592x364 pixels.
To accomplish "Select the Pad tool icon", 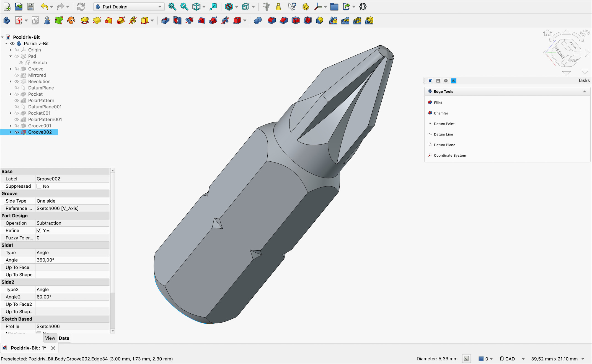I will click(x=85, y=21).
